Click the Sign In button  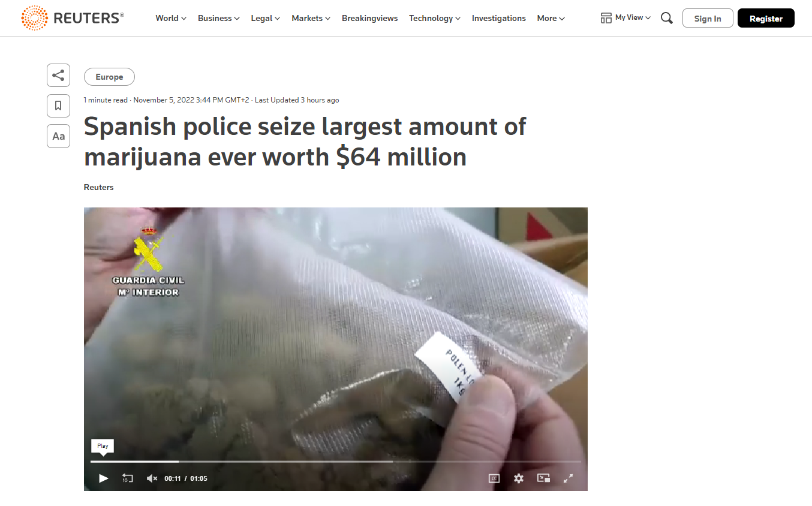pyautogui.click(x=708, y=18)
